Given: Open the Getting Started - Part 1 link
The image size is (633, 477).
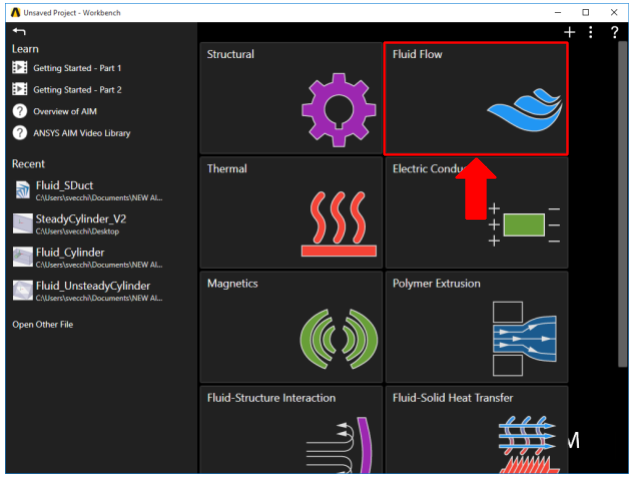Looking at the screenshot, I should click(x=77, y=68).
